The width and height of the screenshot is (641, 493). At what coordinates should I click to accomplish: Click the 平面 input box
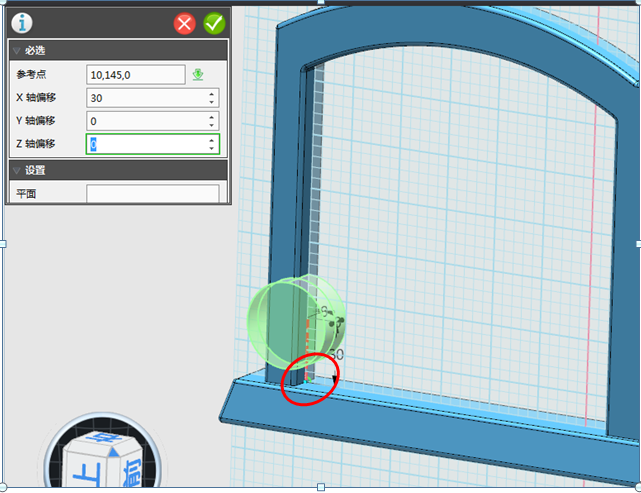click(152, 193)
